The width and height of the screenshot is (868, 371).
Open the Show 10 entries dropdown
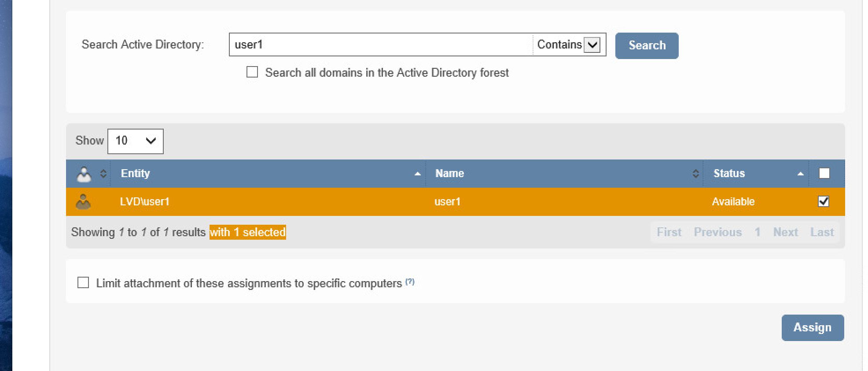[135, 141]
